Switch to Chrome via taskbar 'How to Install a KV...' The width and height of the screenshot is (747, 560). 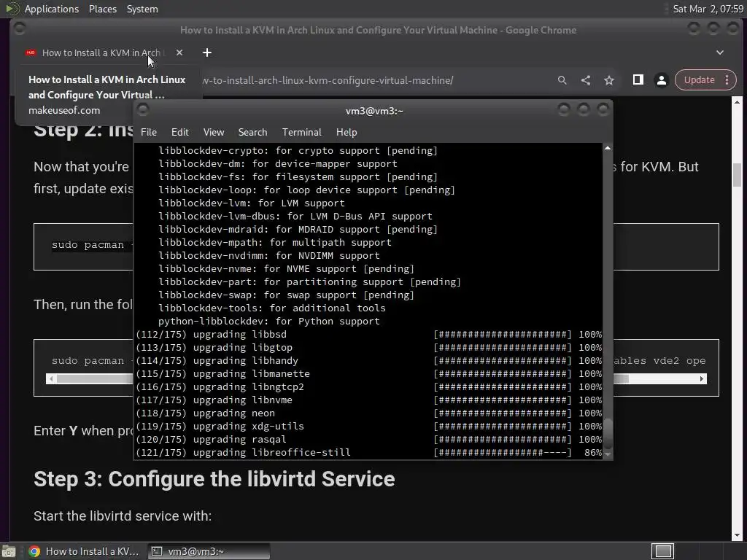click(x=84, y=551)
